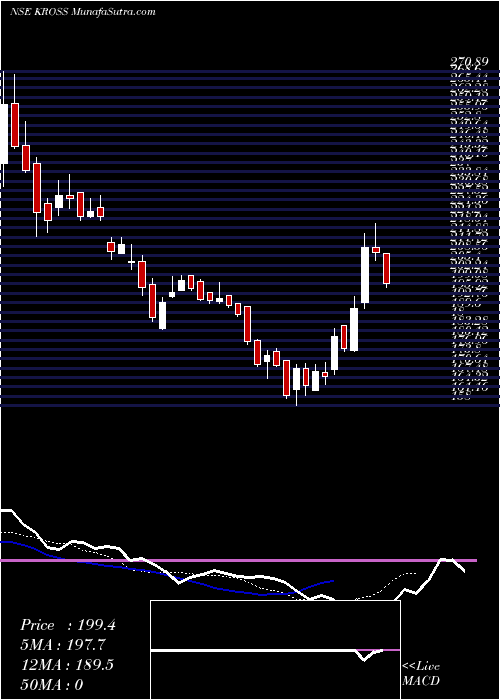Click the 50MA : 0 reading
This screenshot has width=500, height=700.
[x=52, y=684]
